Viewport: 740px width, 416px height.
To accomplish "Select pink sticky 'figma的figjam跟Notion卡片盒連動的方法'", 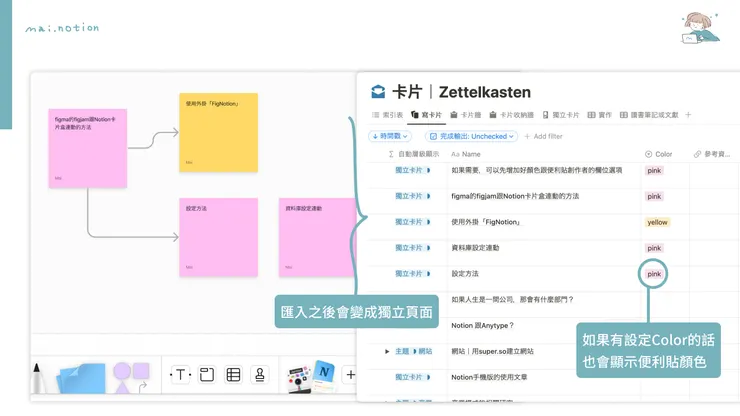I will click(x=88, y=148).
